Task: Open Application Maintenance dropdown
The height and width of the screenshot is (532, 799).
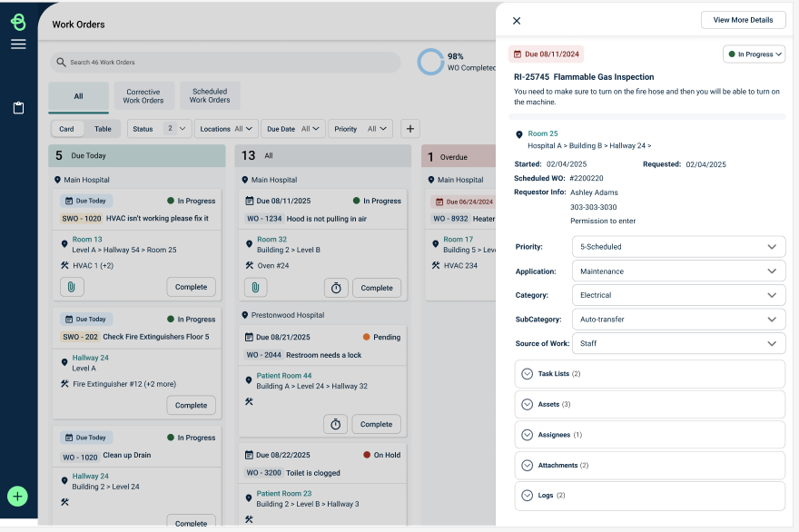Action: [679, 271]
